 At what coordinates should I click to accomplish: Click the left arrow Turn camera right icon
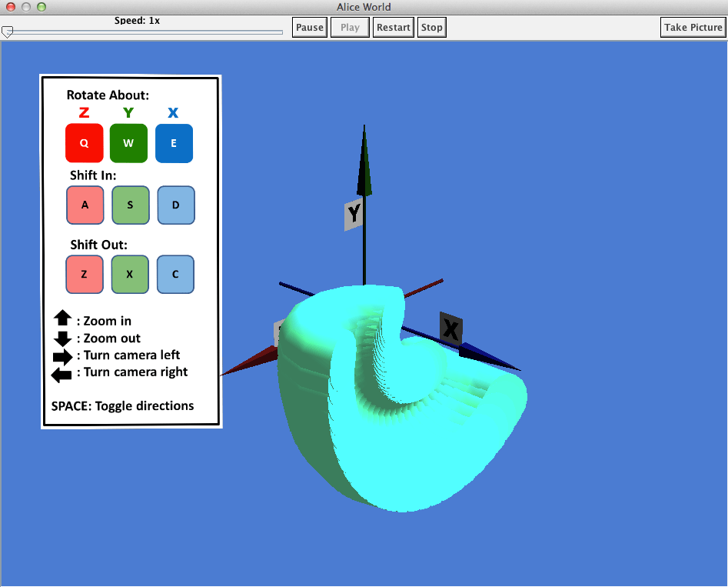[61, 375]
